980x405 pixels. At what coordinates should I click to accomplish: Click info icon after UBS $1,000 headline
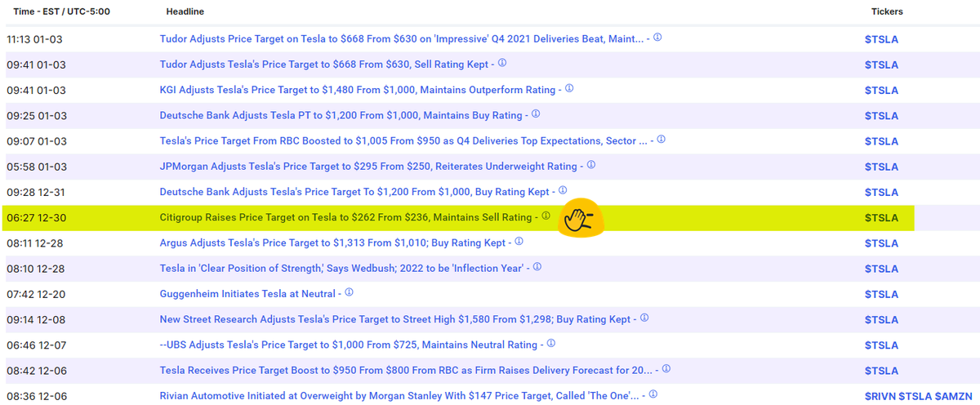click(x=551, y=343)
